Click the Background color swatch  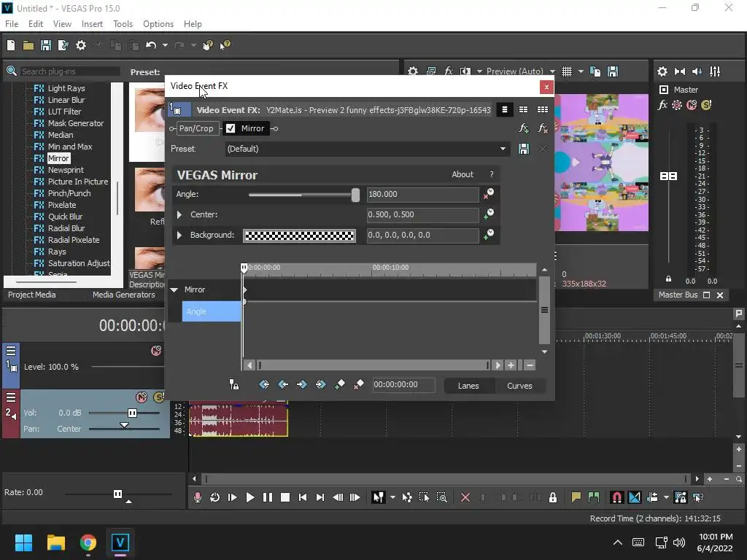pos(299,236)
